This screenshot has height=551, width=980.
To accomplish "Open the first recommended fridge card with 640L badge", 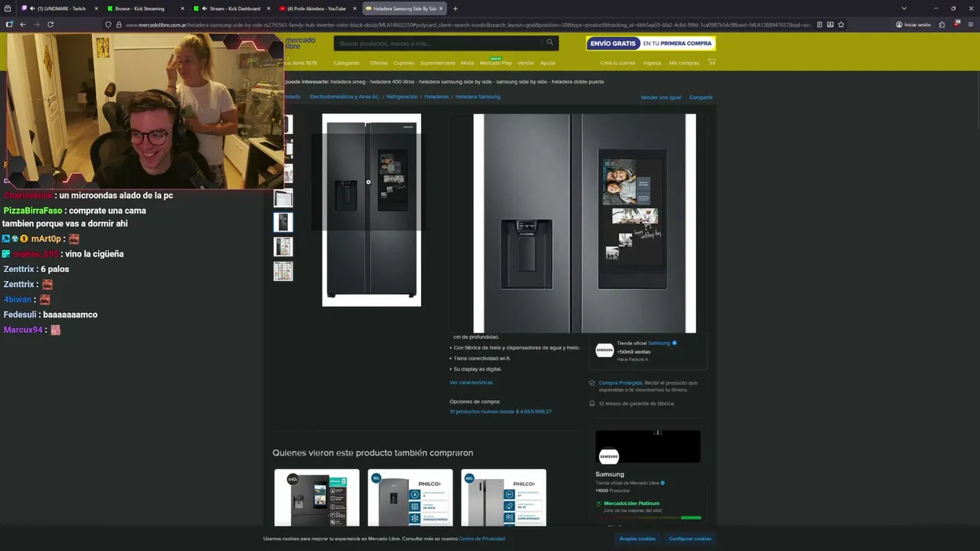I will point(317,497).
